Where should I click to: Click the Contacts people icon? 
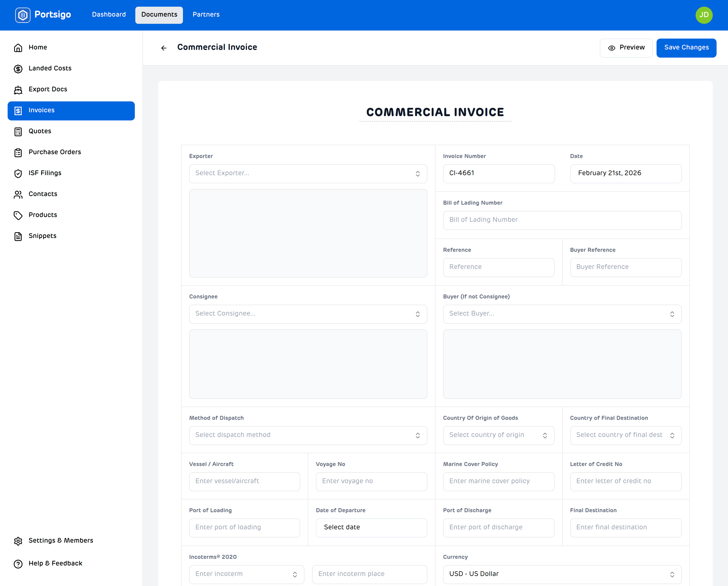click(18, 194)
